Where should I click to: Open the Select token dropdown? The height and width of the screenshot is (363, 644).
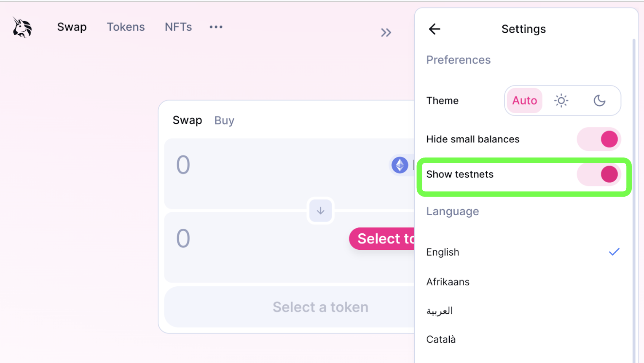click(382, 239)
